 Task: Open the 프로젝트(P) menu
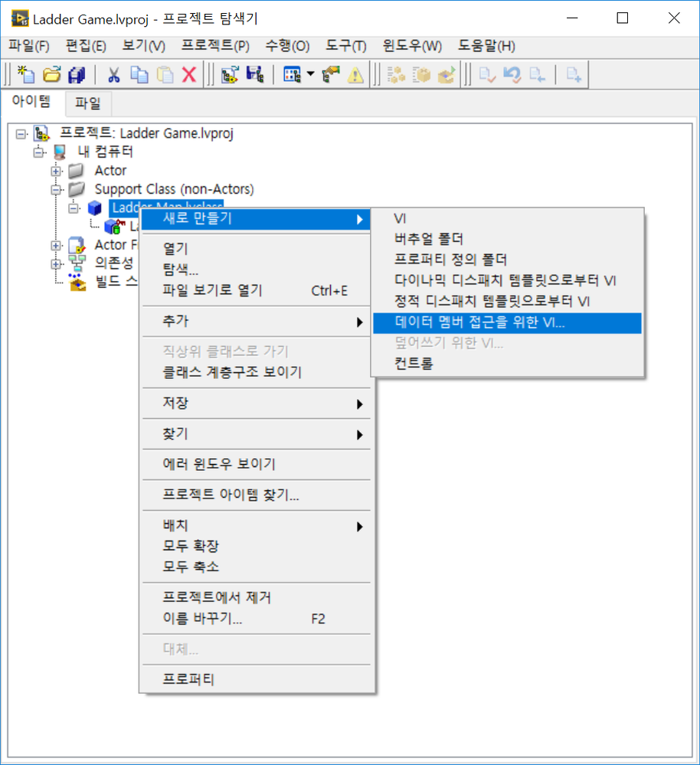(x=215, y=46)
